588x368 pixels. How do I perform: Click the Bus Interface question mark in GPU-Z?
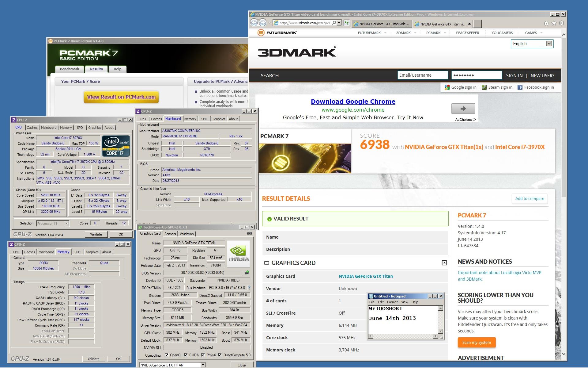[249, 288]
